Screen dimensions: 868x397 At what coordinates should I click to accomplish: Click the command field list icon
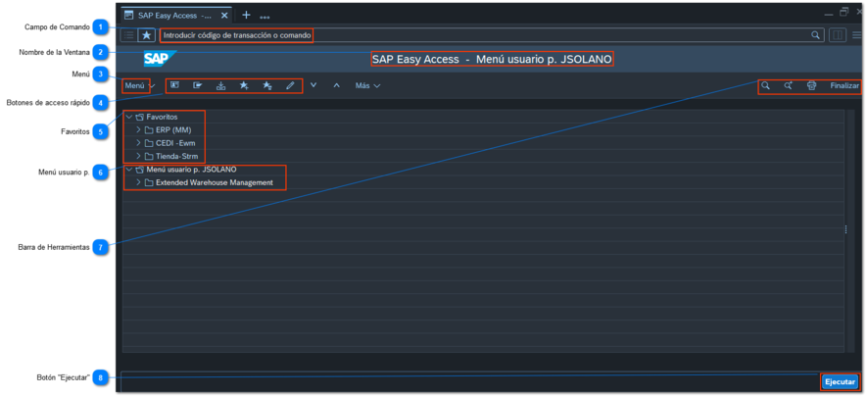(x=128, y=35)
